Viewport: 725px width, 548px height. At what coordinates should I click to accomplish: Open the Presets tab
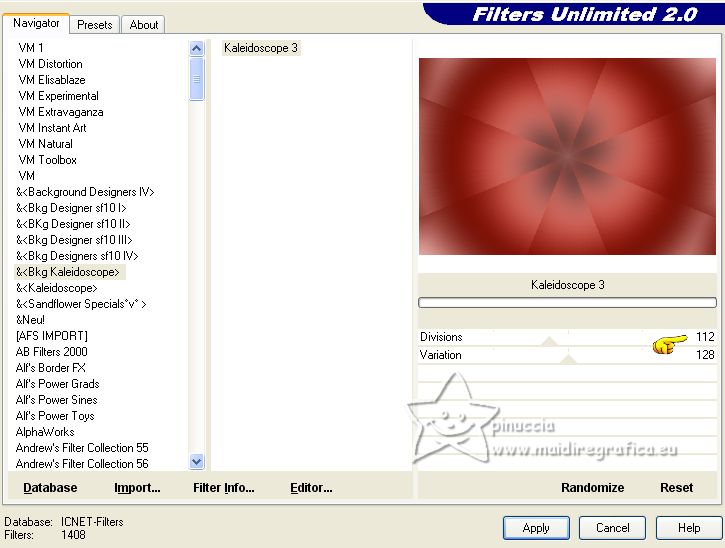95,25
